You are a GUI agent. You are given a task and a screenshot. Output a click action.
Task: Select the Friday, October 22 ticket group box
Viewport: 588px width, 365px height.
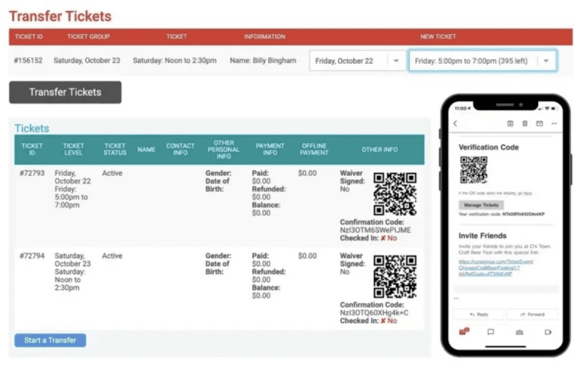(358, 61)
